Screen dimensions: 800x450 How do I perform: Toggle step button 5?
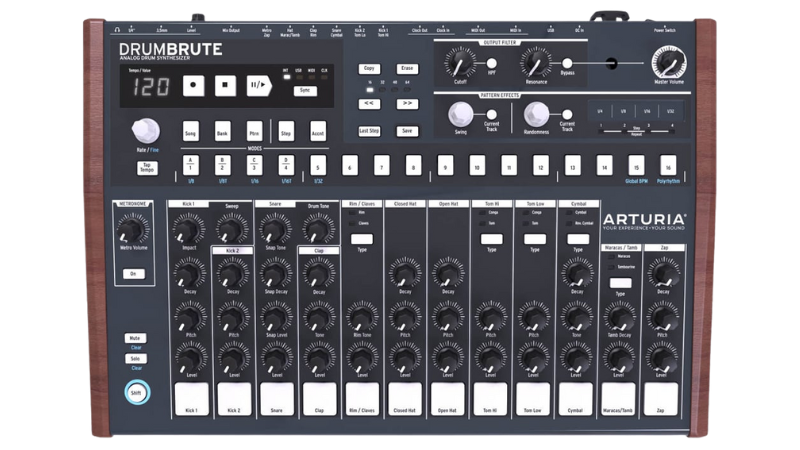click(318, 165)
